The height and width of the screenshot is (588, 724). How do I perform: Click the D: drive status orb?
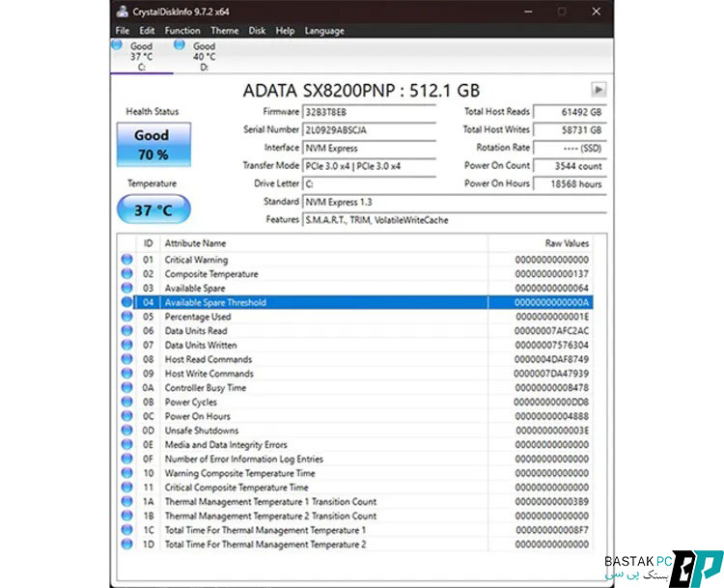tap(179, 43)
